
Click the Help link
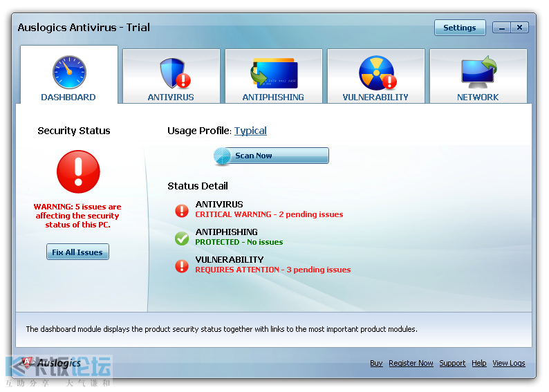click(478, 363)
